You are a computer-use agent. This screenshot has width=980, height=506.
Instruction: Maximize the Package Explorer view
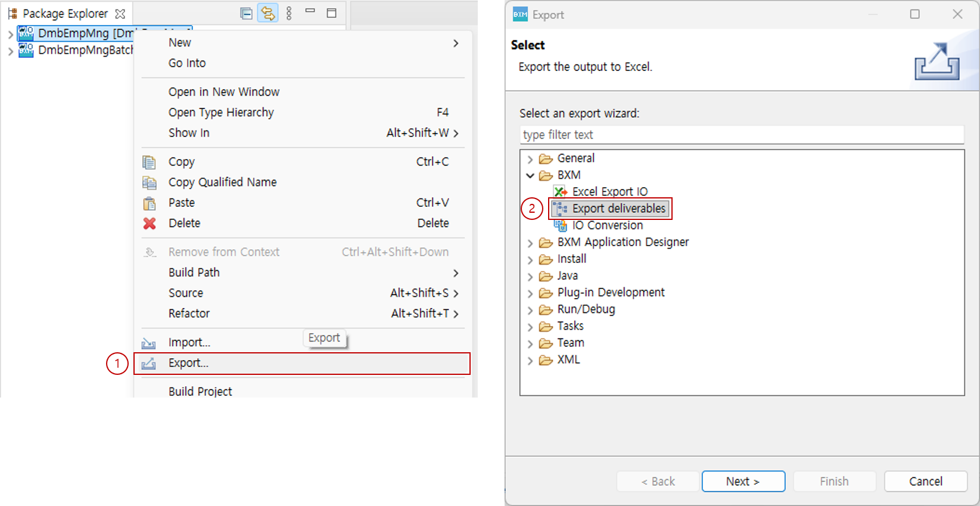click(332, 13)
